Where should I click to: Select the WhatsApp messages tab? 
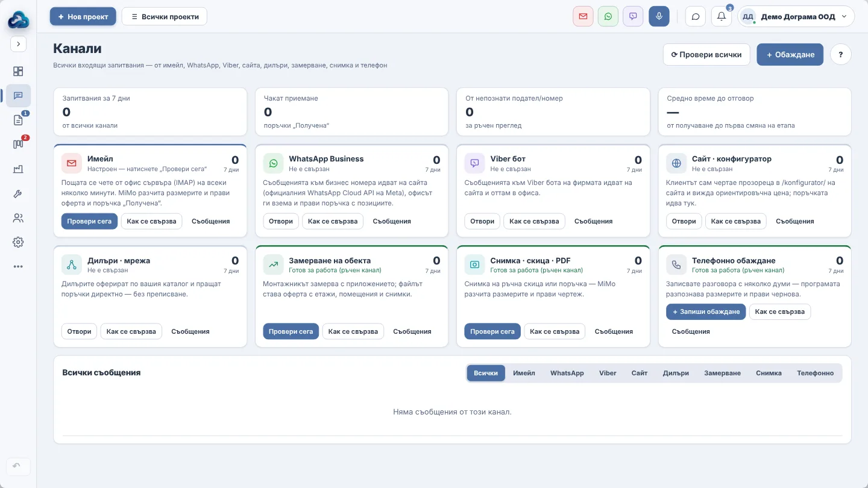click(567, 373)
